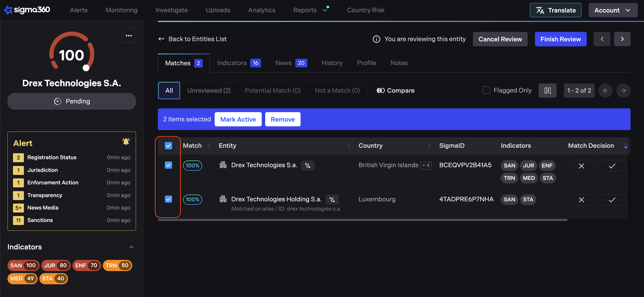Viewport: 644px width, 297px height.
Task: Collapse the Indicators section
Action: (131, 247)
